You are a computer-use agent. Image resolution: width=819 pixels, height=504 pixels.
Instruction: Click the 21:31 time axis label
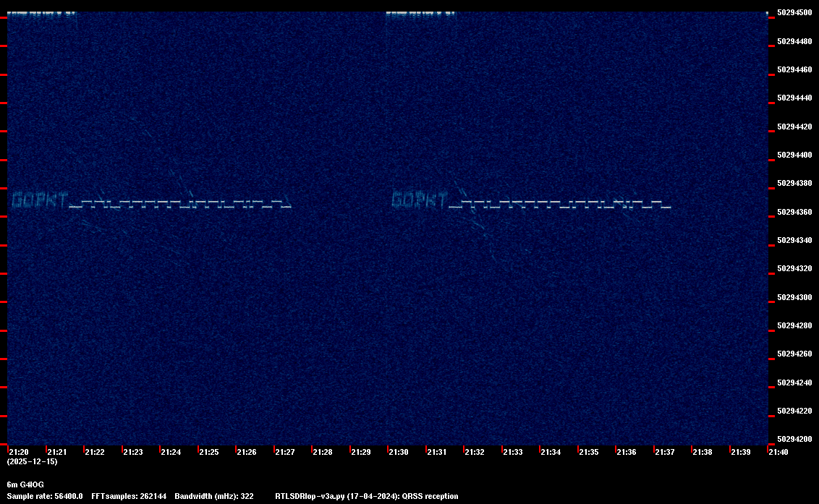[437, 452]
